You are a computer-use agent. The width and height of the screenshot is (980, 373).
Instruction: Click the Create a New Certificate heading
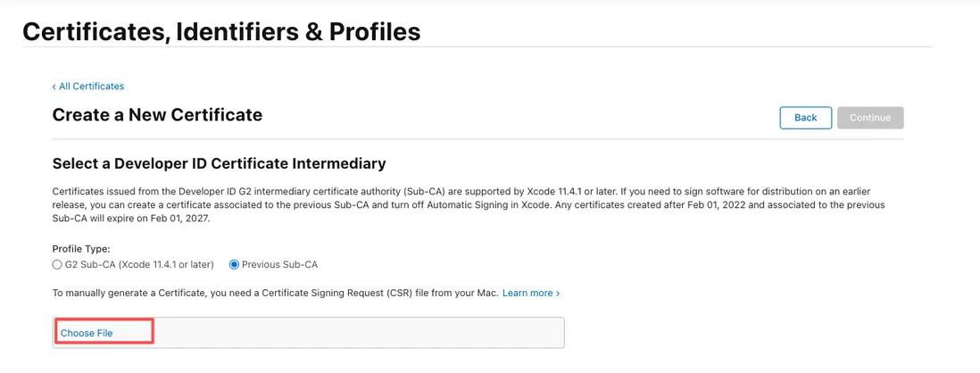(157, 114)
